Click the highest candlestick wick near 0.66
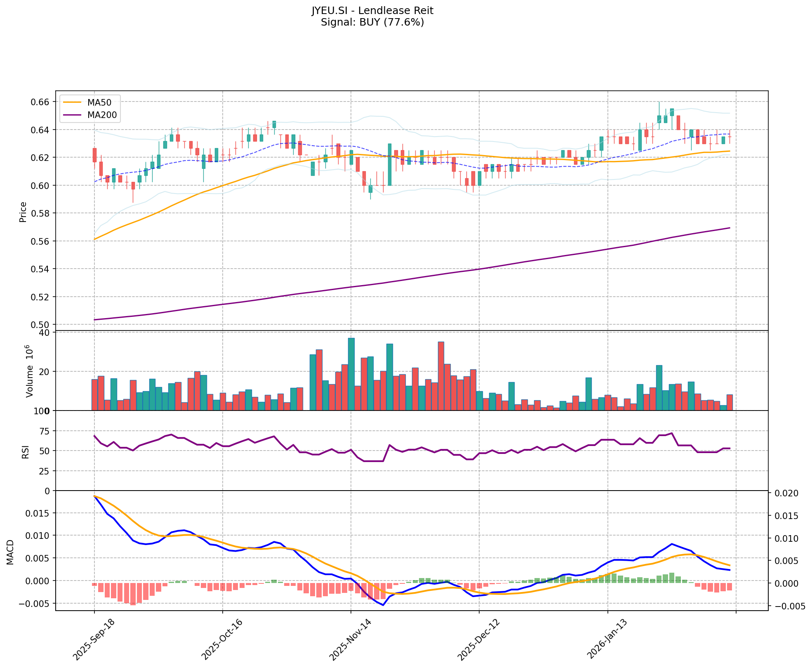The height and width of the screenshot is (668, 812). 659,108
